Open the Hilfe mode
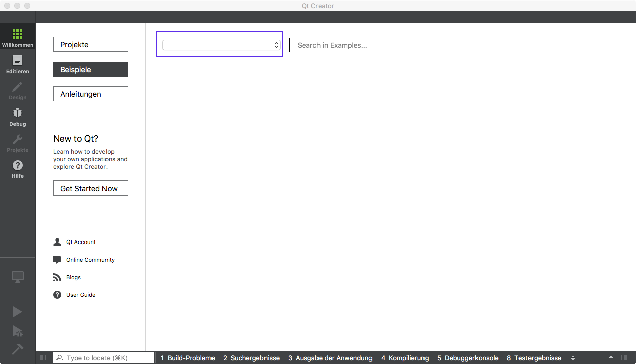 (x=18, y=169)
